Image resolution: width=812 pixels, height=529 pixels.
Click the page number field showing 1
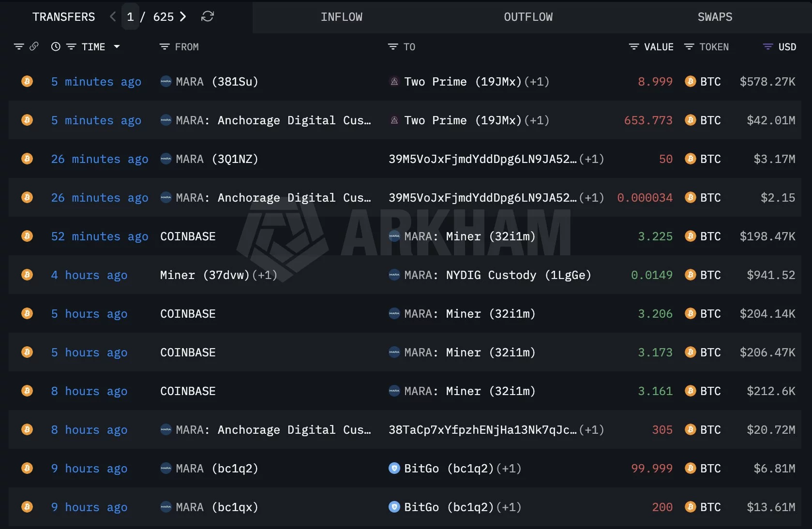coord(130,17)
